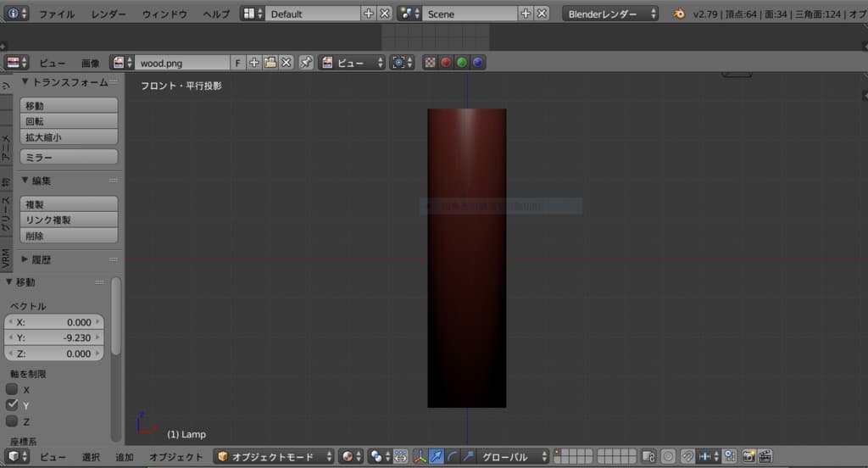
Task: Open the オブジェクトモード mode dropdown
Action: (274, 456)
